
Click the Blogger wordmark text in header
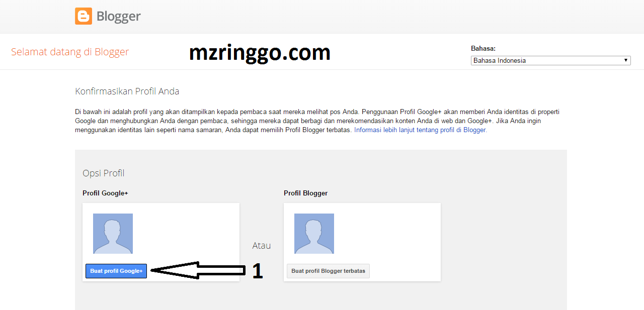click(118, 17)
